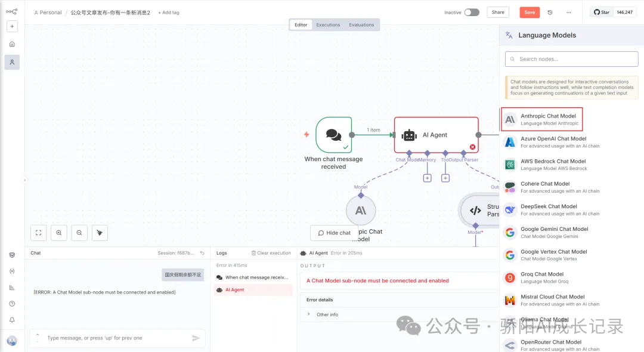
Task: Click Add tag next to workflow name
Action: pyautogui.click(x=169, y=13)
